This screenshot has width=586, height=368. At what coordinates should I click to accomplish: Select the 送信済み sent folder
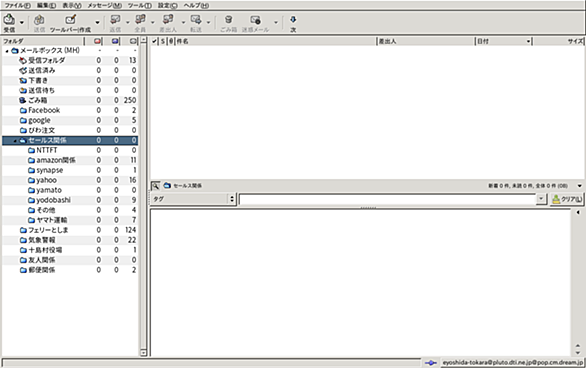70,70
